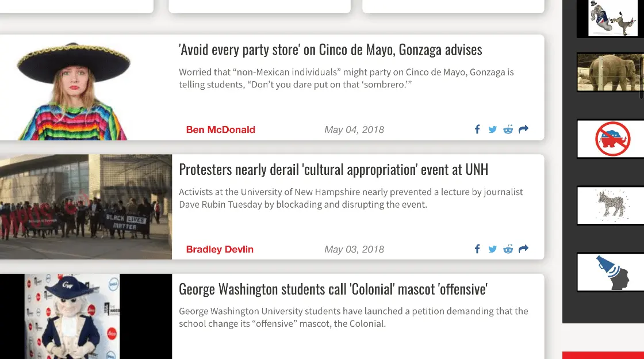Click the share arrow on Gonzaga article

[523, 129]
